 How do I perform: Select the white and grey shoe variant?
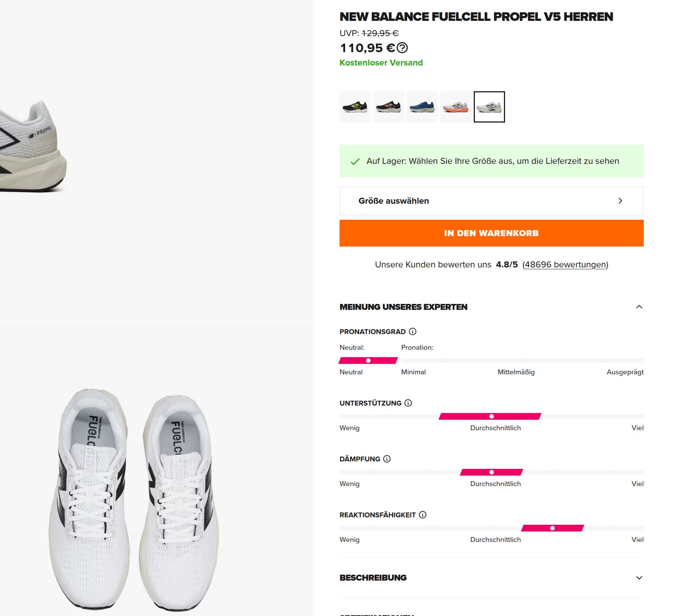[x=489, y=107]
